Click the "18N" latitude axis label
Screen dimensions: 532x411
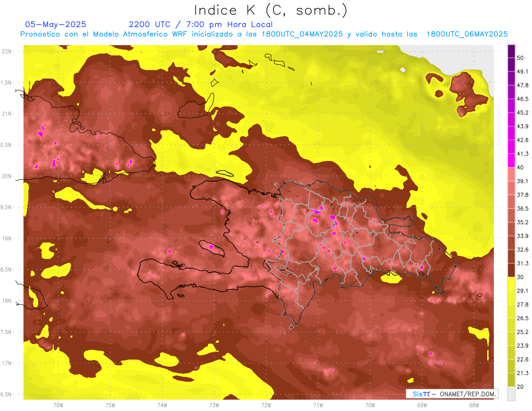pos(7,301)
